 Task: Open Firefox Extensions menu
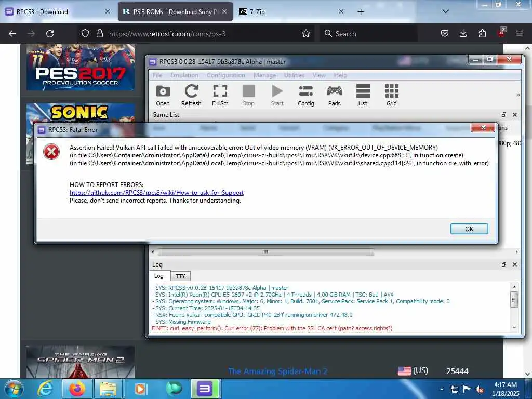pos(482,33)
